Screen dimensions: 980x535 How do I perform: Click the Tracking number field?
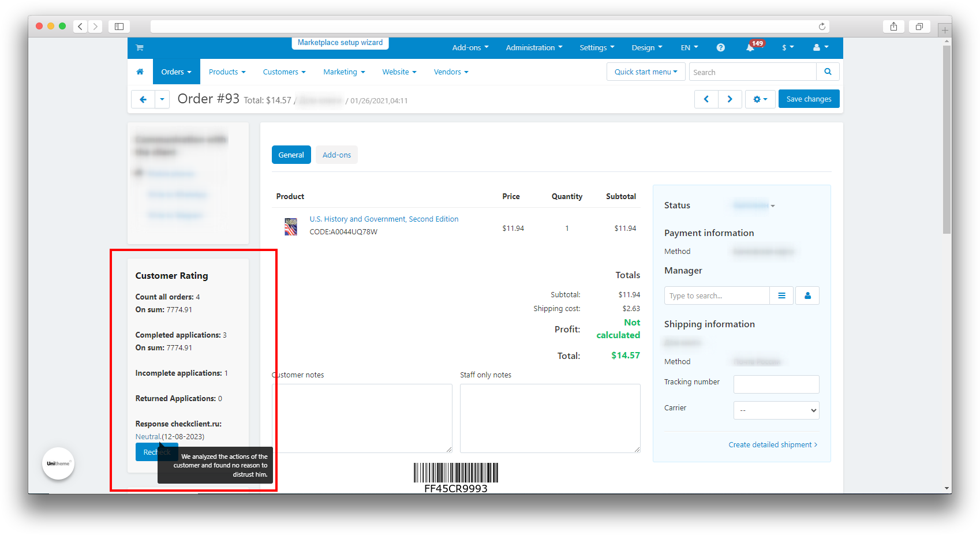coord(776,384)
